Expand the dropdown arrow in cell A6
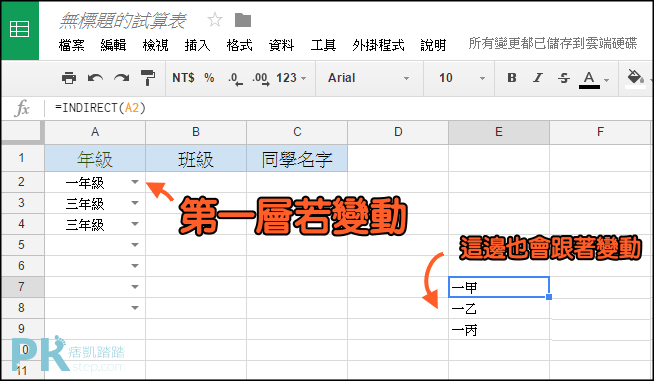The height and width of the screenshot is (381, 654). (x=135, y=266)
